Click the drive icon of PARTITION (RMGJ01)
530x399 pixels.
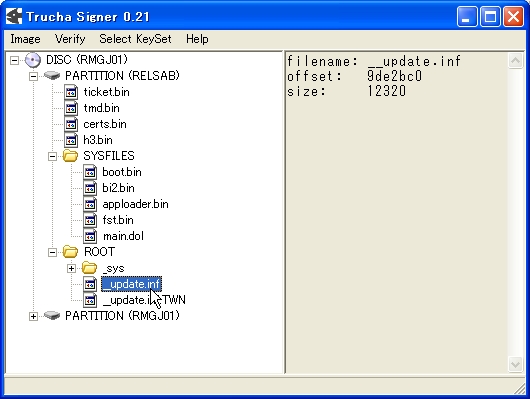[52, 315]
